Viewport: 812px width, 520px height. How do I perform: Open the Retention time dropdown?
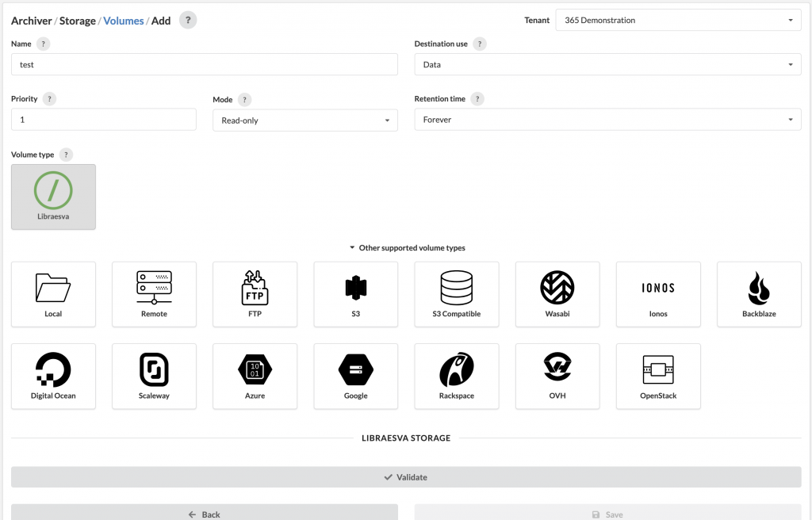(608, 120)
